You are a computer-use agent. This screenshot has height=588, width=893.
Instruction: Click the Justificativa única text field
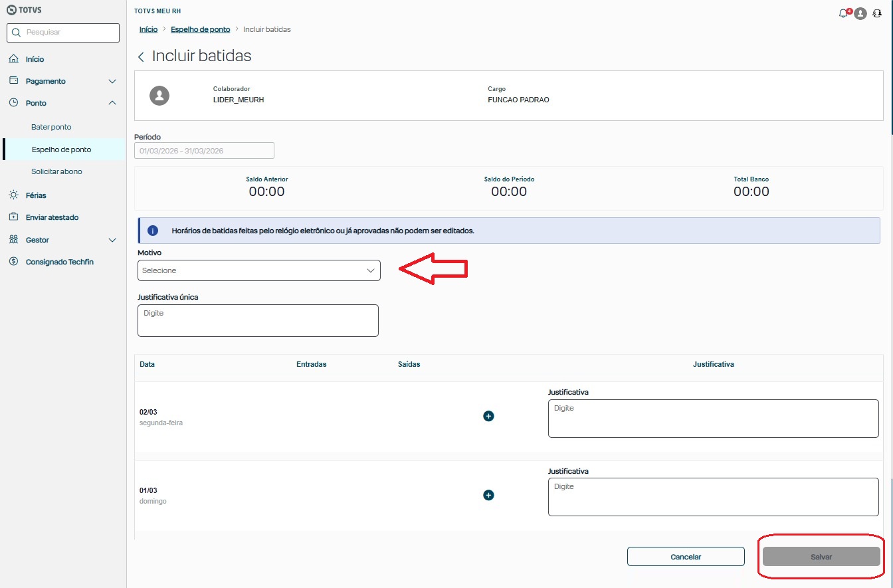tap(258, 320)
